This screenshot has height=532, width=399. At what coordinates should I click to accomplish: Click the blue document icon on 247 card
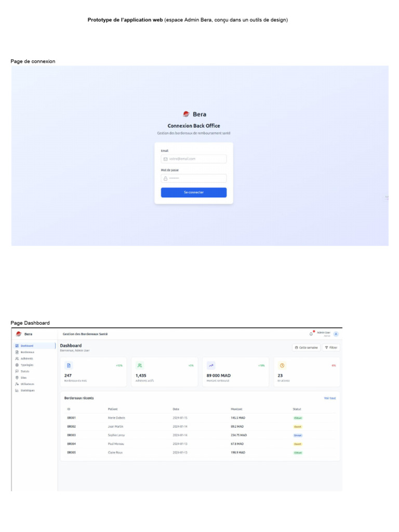[x=69, y=365]
